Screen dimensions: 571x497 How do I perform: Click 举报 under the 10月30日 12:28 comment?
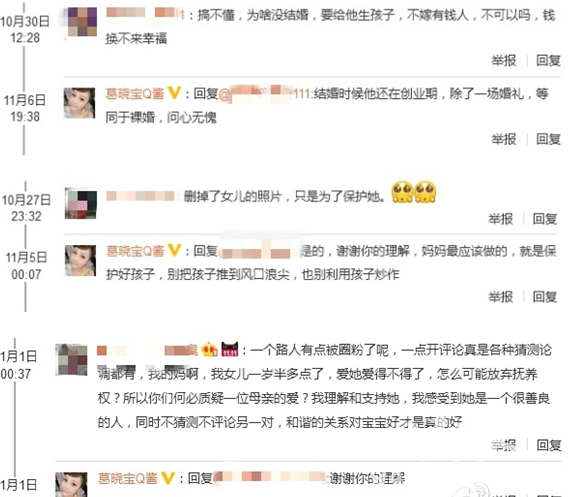point(504,60)
